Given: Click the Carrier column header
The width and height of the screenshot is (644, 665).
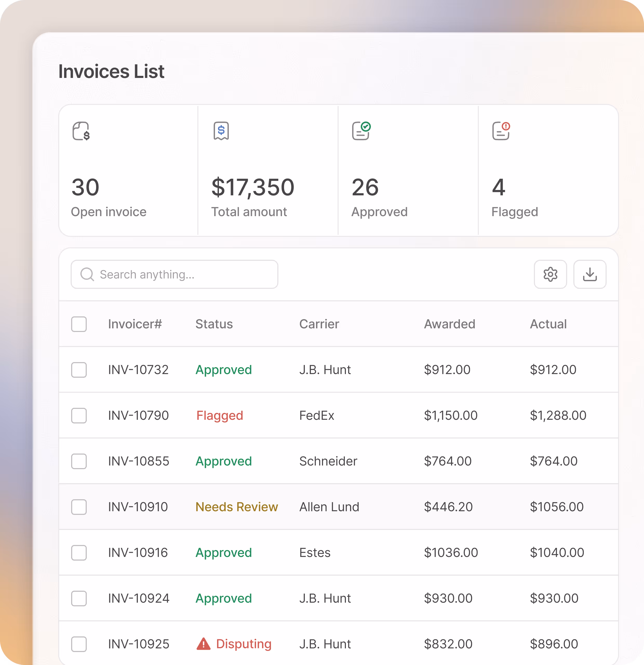Looking at the screenshot, I should [319, 324].
